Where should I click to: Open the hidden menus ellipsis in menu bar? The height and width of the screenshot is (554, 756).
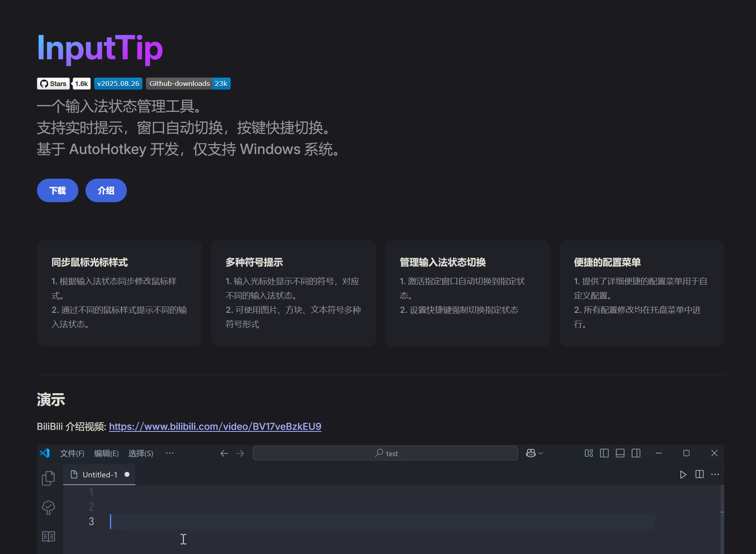pyautogui.click(x=170, y=453)
